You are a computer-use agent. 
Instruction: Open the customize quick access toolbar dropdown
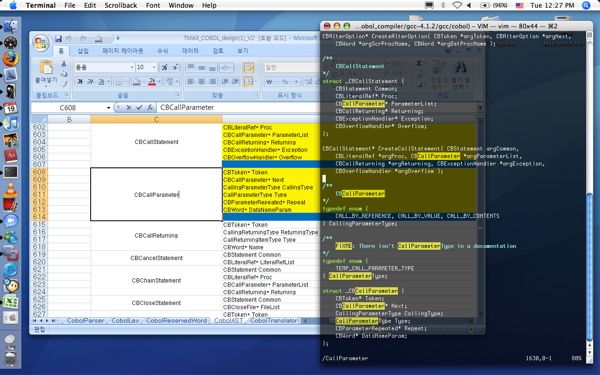point(118,39)
